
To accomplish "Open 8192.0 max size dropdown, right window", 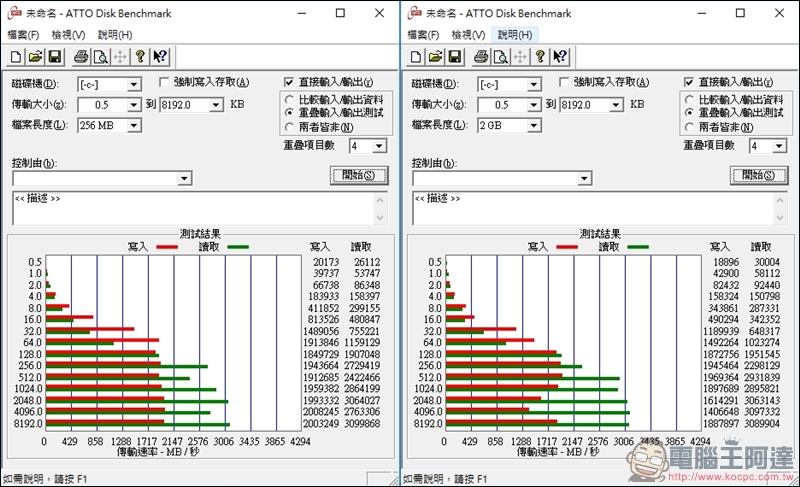I will (616, 105).
